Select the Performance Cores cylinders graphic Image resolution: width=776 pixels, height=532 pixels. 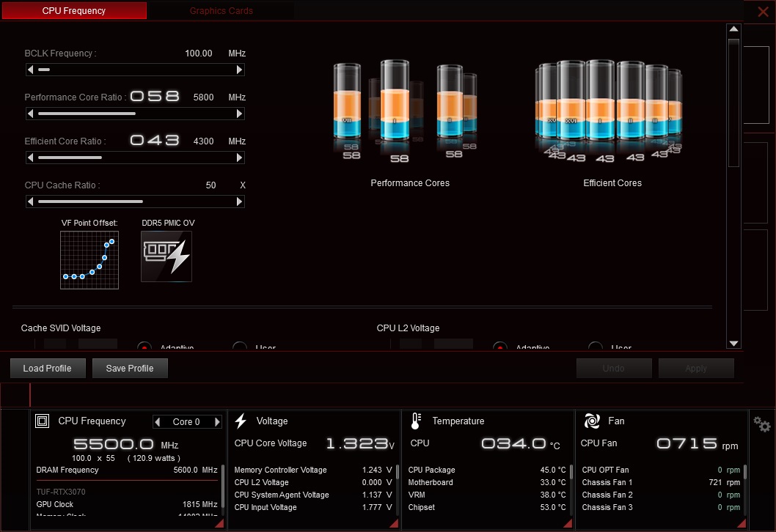(x=406, y=111)
